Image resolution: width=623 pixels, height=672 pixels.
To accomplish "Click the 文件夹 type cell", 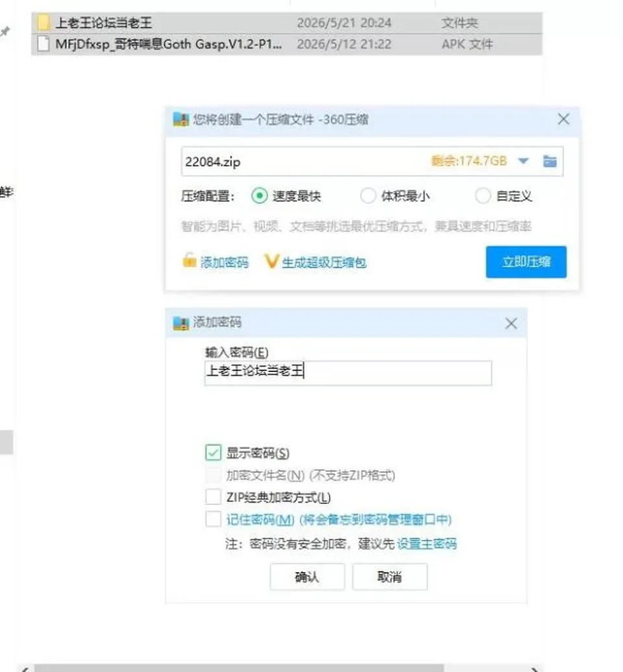I will pos(459,23).
